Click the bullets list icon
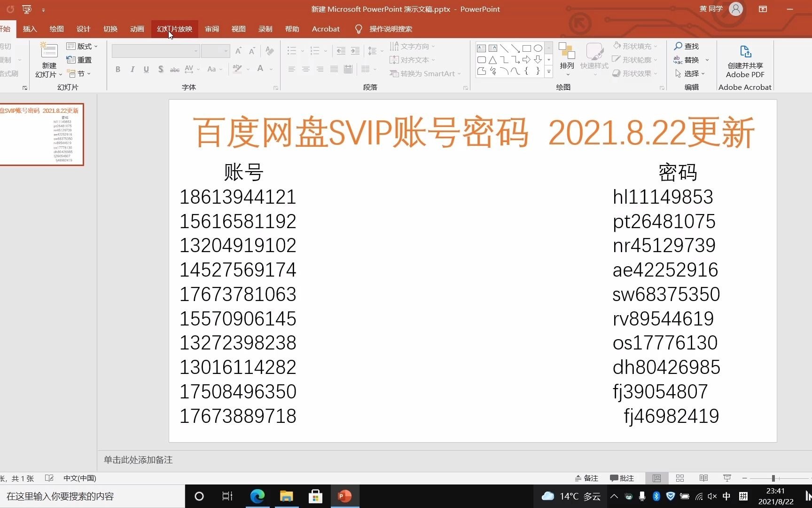Image resolution: width=812 pixels, height=508 pixels. pyautogui.click(x=292, y=50)
